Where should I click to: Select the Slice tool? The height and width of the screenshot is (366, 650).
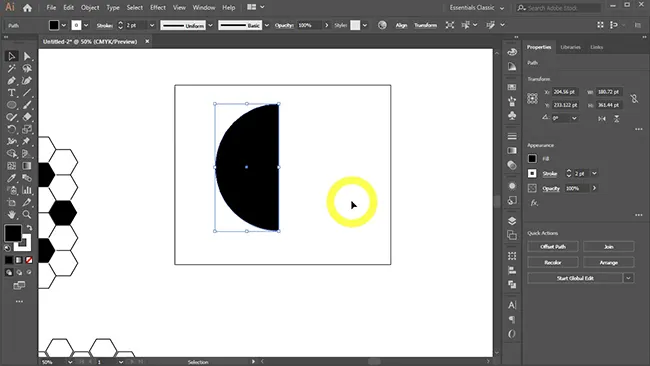(x=27, y=203)
